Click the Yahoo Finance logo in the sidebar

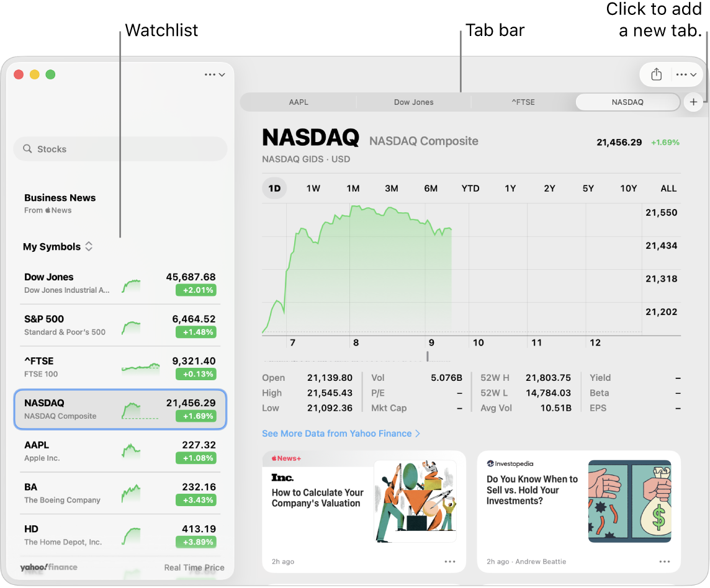pos(49,567)
